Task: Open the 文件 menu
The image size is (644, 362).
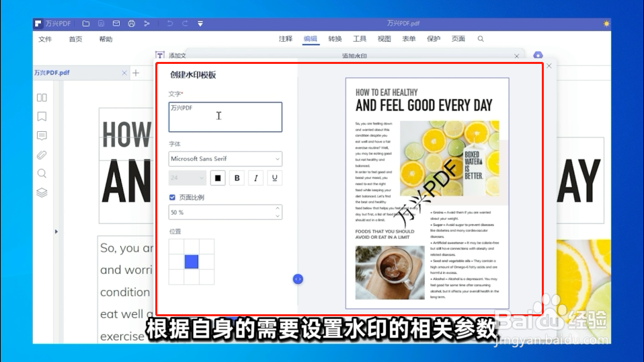Action: [45, 39]
